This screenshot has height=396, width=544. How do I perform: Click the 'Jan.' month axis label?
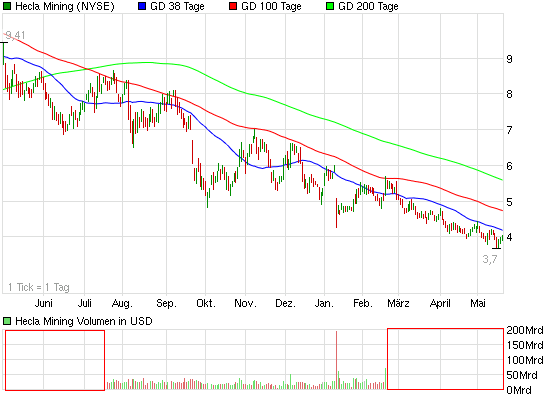pyautogui.click(x=324, y=303)
